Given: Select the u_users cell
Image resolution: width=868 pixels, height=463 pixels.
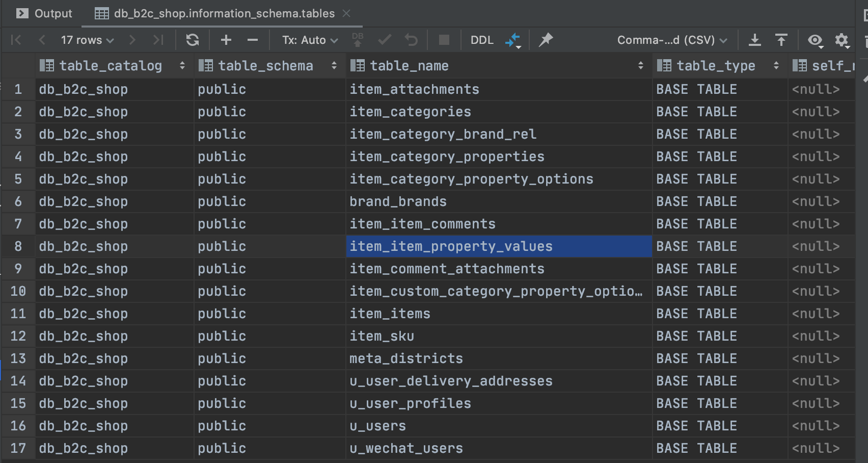Looking at the screenshot, I should point(499,426).
